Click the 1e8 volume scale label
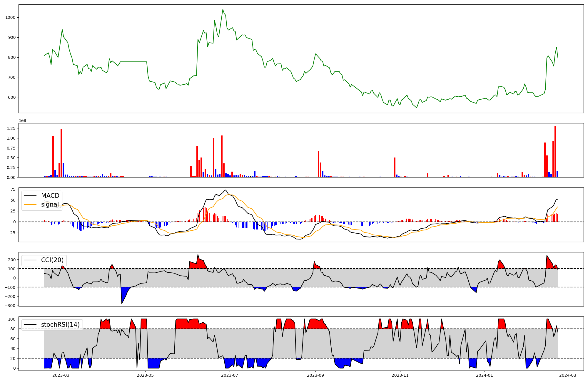The width and height of the screenshot is (588, 382). tap(22, 120)
